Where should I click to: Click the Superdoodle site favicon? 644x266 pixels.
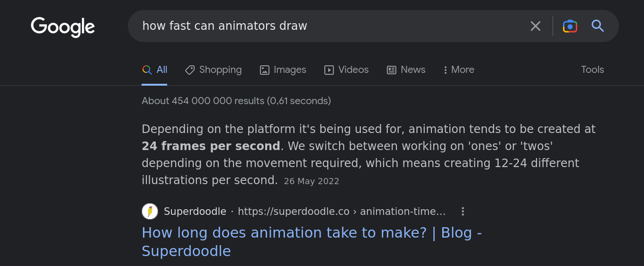pyautogui.click(x=150, y=211)
